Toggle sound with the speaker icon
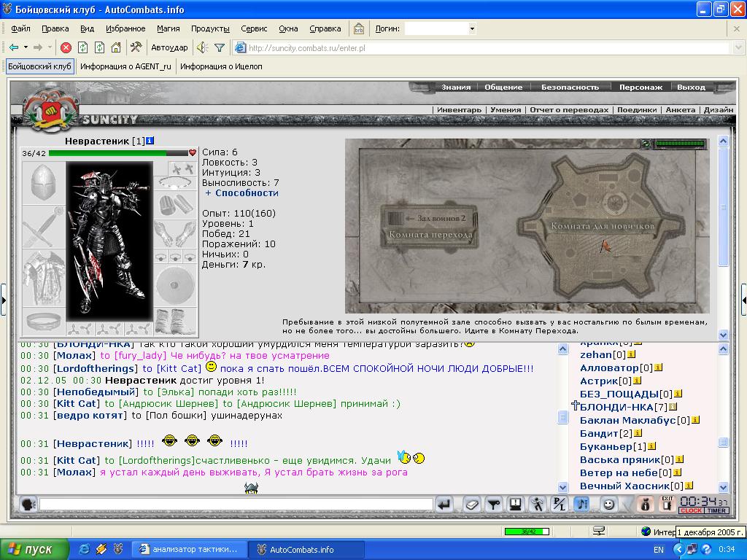Viewport: 747px width, 560px height. 203,47
